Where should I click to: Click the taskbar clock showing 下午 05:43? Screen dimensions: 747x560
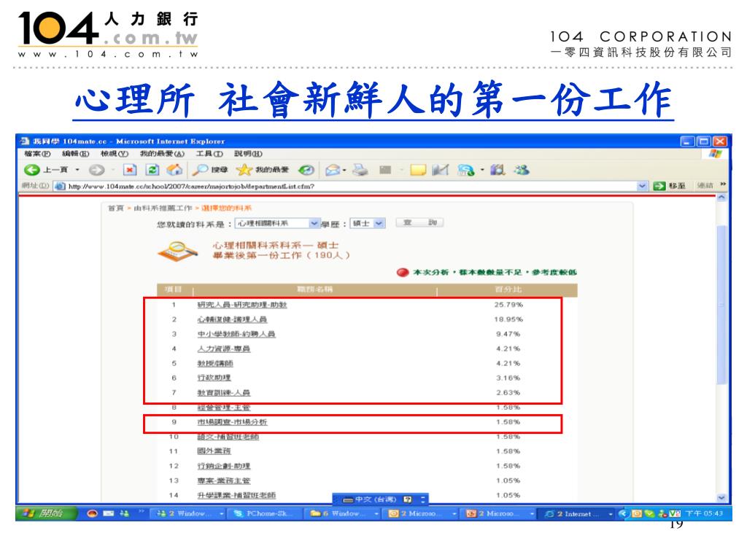[704, 514]
